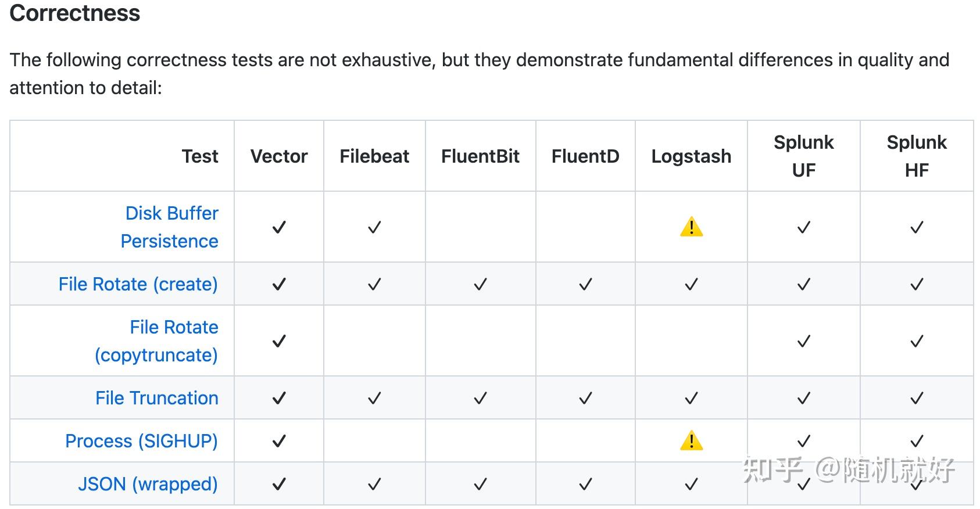Click the Vector column header
The image size is (980, 509).
tap(279, 156)
